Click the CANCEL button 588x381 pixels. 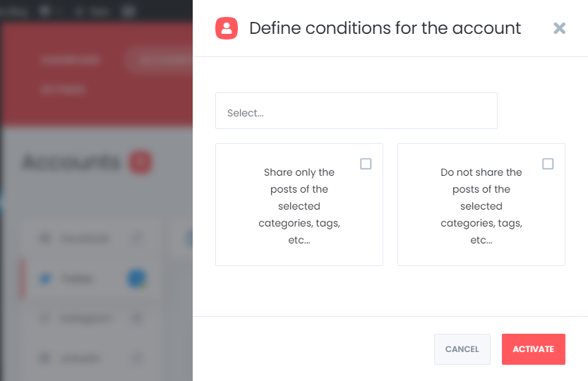click(462, 349)
